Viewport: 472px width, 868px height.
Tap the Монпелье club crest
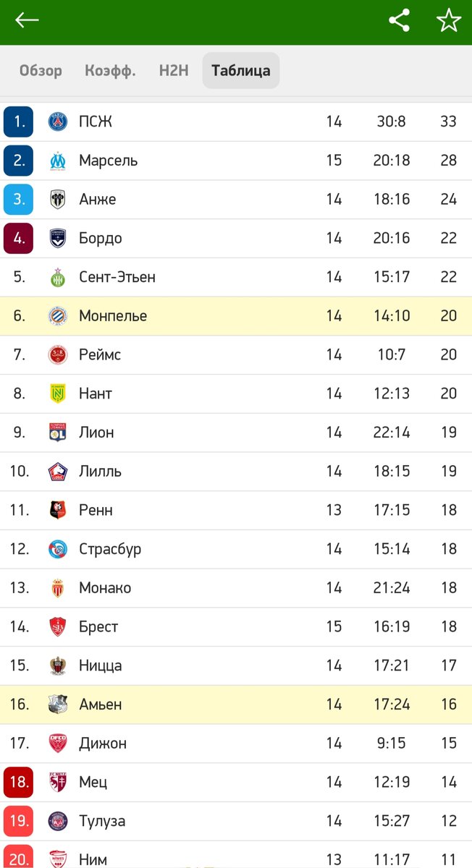coord(58,316)
